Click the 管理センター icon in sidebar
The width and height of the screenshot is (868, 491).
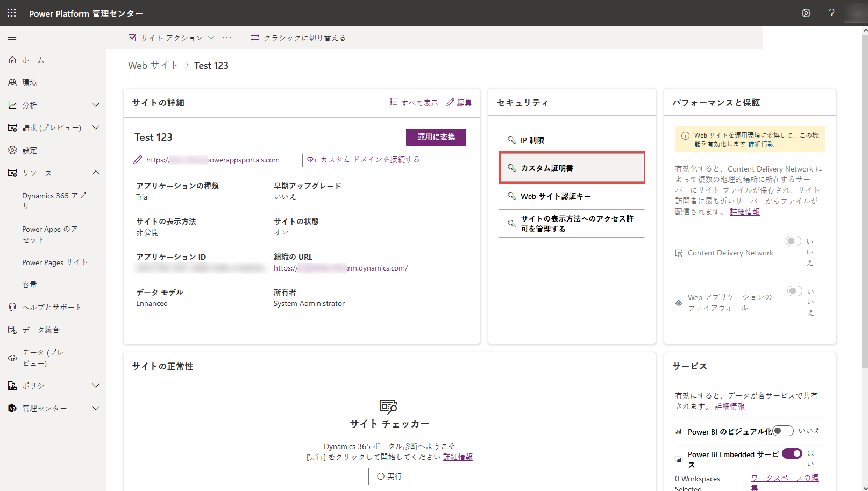pos(12,408)
